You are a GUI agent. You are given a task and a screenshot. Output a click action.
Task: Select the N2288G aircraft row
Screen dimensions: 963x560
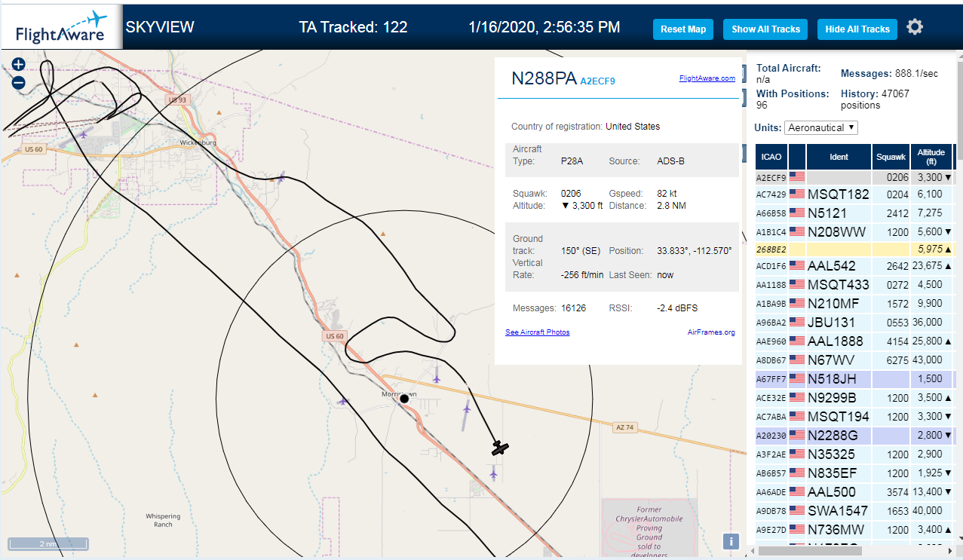tap(854, 435)
